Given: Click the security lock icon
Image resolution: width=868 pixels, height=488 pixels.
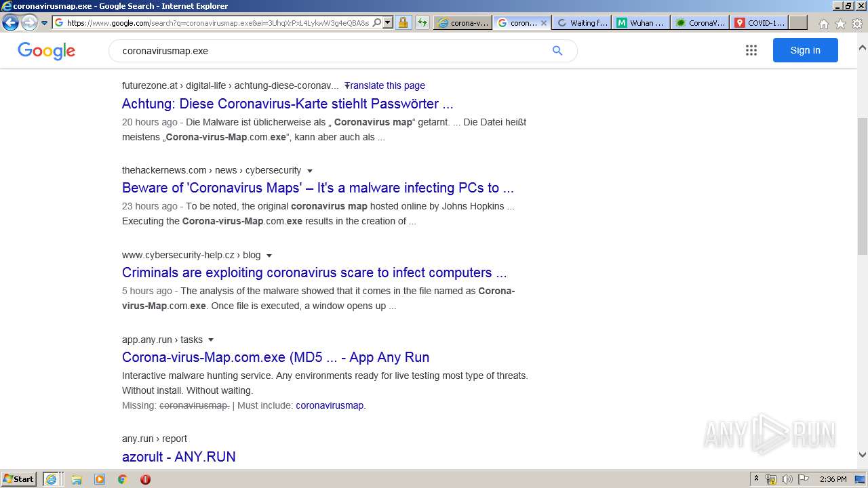Looking at the screenshot, I should click(403, 22).
